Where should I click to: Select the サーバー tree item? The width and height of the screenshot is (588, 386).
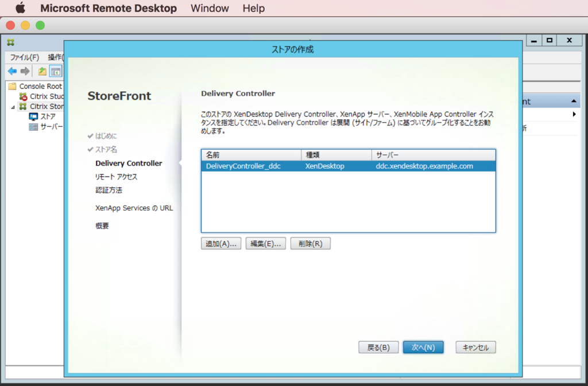51,127
